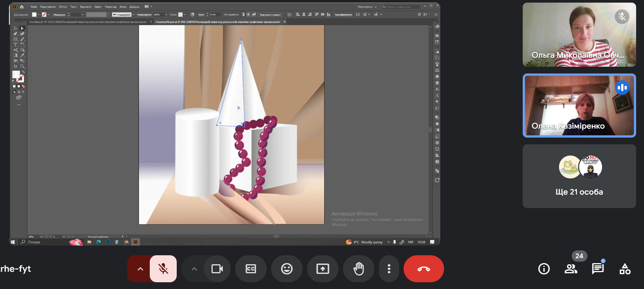
Task: Select the Zoom magnifier tool
Action: point(22,66)
